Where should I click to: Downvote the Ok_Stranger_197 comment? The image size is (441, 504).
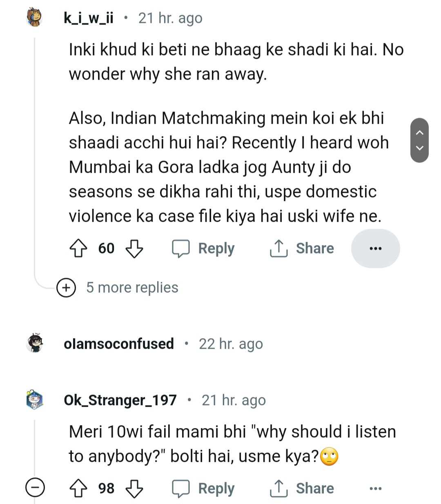[x=134, y=488]
